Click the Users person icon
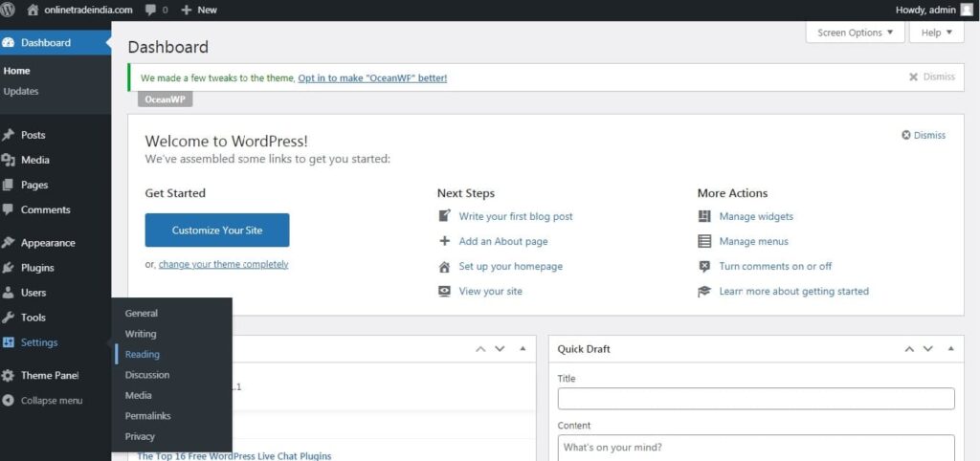Viewport: 980px width, 461px height. pyautogui.click(x=8, y=293)
